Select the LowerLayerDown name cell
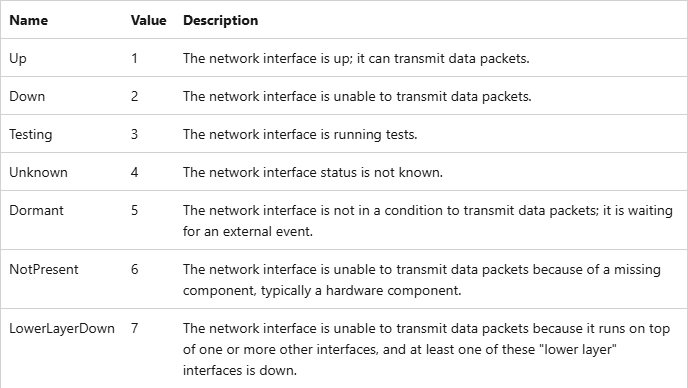Screen dimensions: 688x388 (x=62, y=328)
